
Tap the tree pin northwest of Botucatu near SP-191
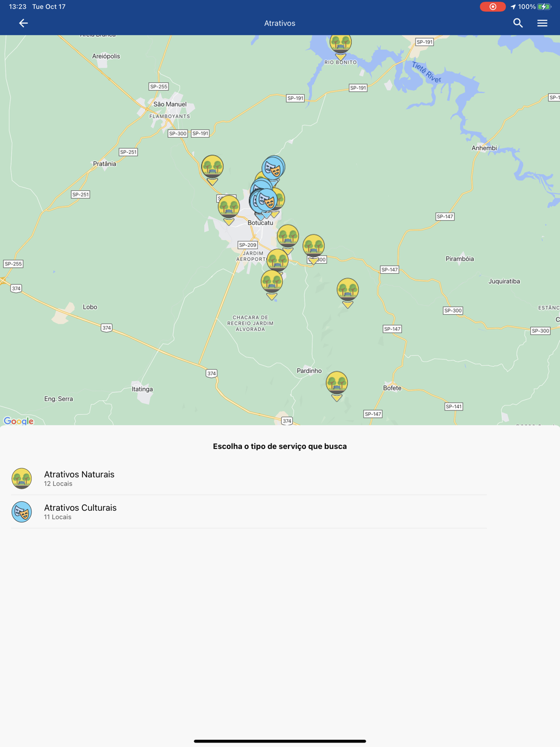click(x=212, y=170)
